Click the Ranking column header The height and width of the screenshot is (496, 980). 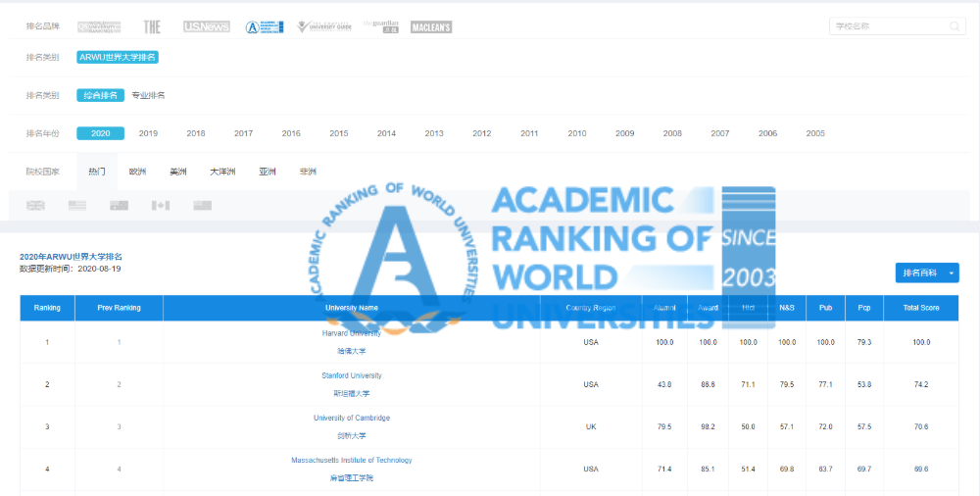pos(47,308)
